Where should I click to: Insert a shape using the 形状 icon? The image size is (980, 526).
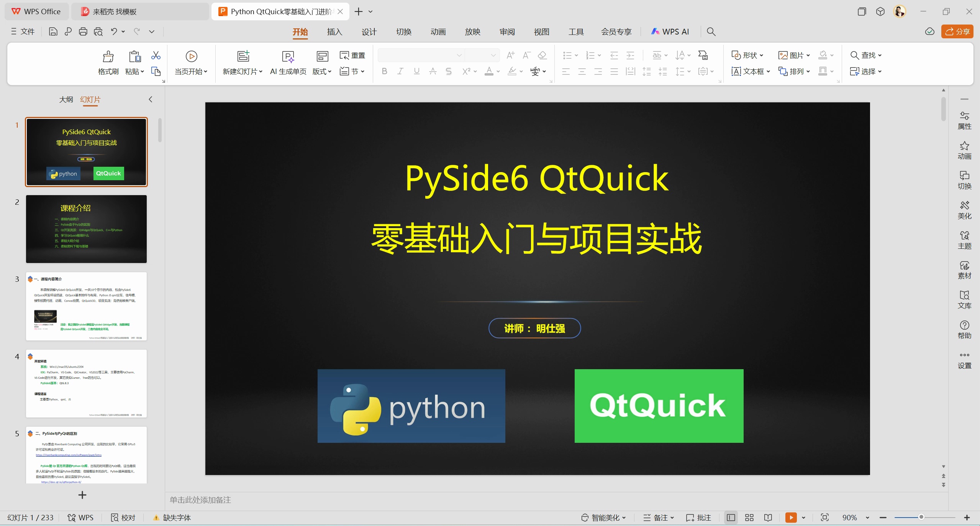coord(746,55)
